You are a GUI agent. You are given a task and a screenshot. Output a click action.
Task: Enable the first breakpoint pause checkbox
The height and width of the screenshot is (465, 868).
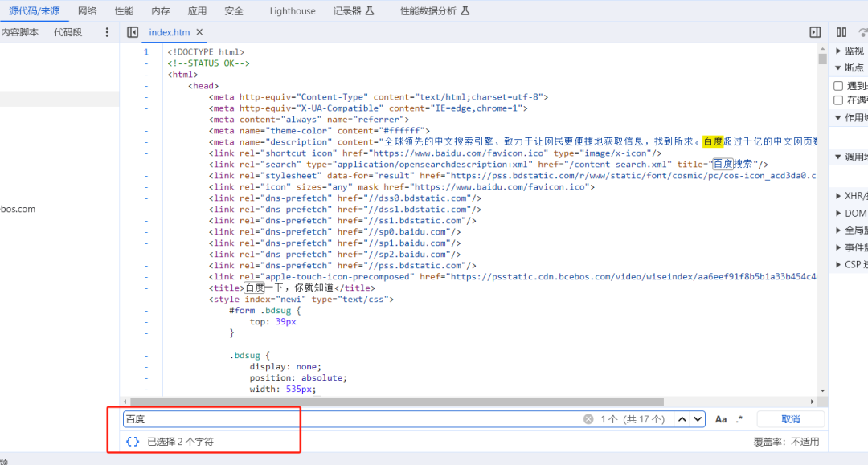click(x=838, y=86)
